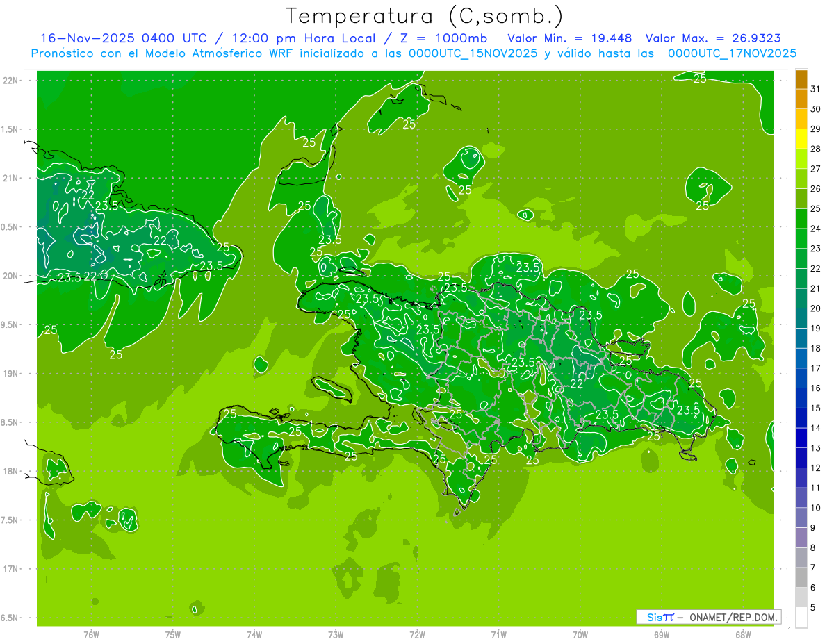Click the "76W" longitude axis label
The height and width of the screenshot is (644, 834).
pos(91,634)
